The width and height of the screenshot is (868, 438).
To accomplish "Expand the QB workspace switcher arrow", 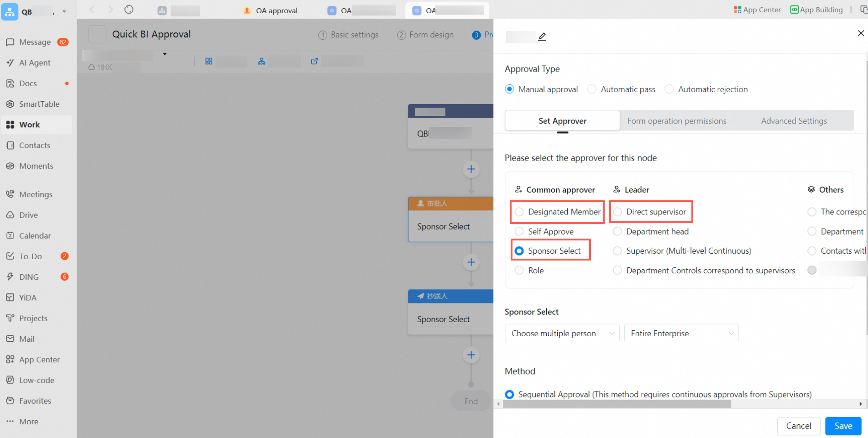I will point(64,11).
